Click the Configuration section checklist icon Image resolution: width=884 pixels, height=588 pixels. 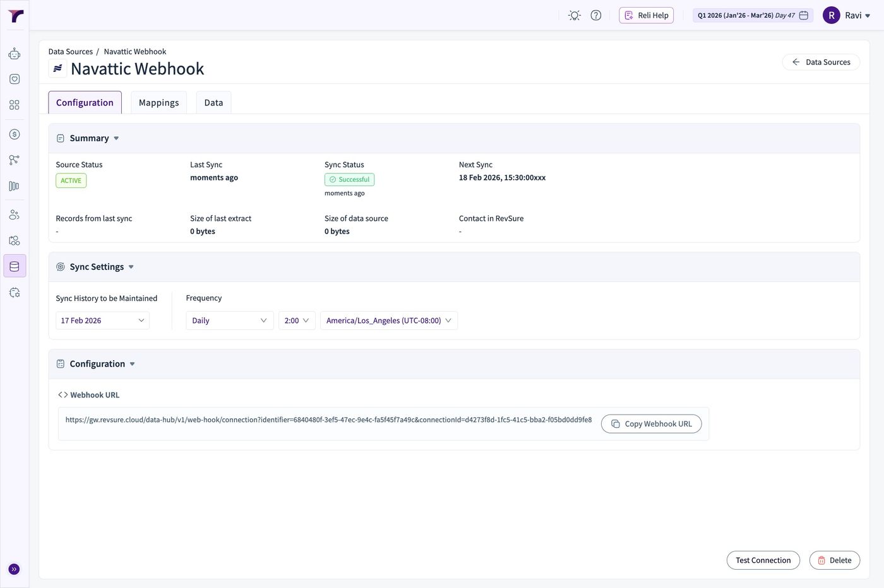(x=61, y=364)
